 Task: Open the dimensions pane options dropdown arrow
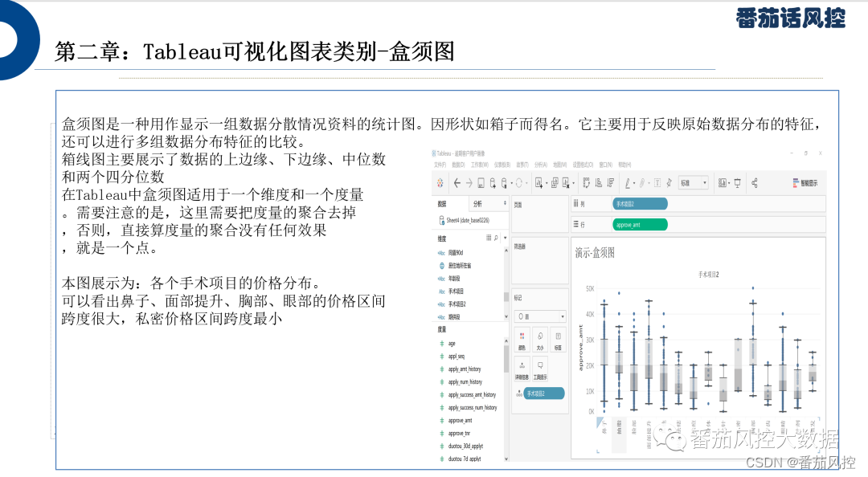click(505, 238)
